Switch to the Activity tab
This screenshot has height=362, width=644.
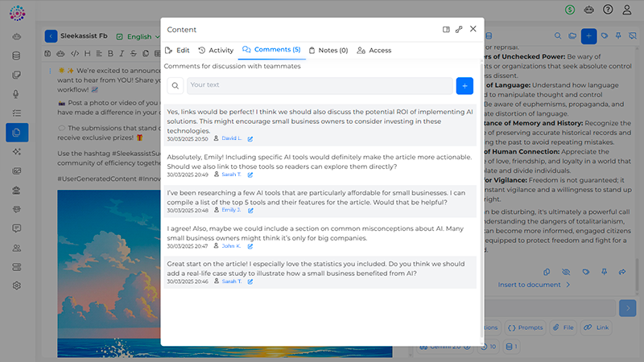(216, 50)
